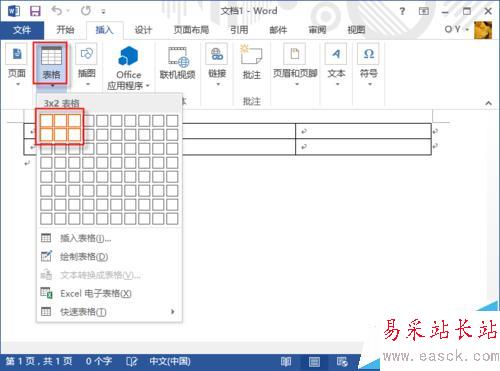Viewport: 500px width, 371px height.
Task: Open the 页面布局 tab
Action: (x=191, y=30)
